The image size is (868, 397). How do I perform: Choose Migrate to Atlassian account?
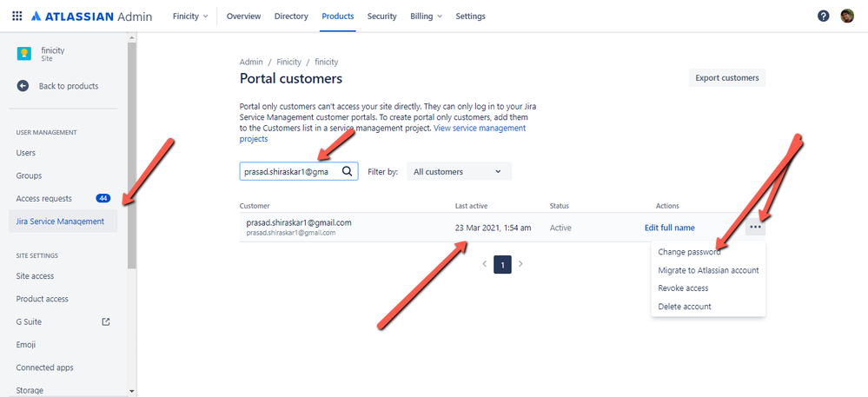[x=708, y=270]
